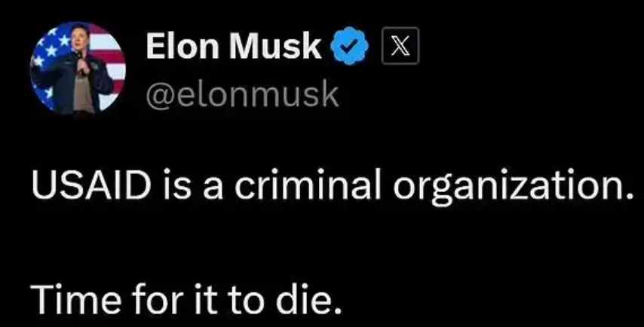The height and width of the screenshot is (327, 644).
Task: Click the single letter "a" before "criminal"
Action: point(212,188)
